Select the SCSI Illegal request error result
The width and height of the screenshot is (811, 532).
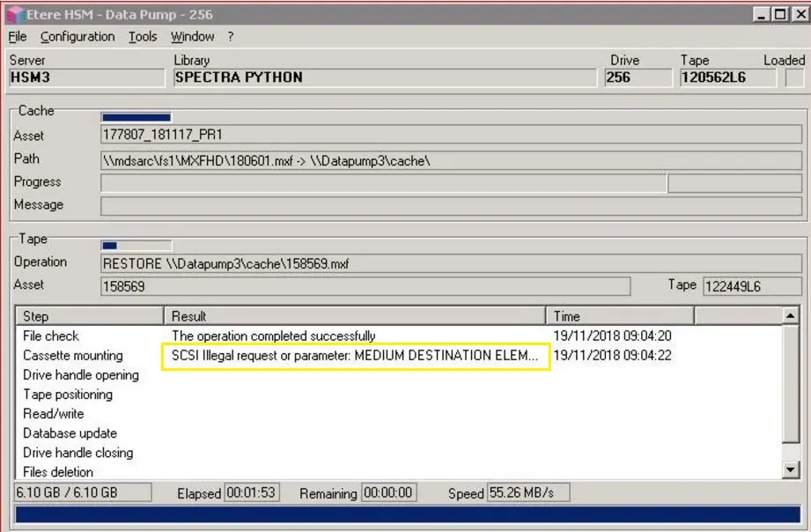(x=355, y=356)
